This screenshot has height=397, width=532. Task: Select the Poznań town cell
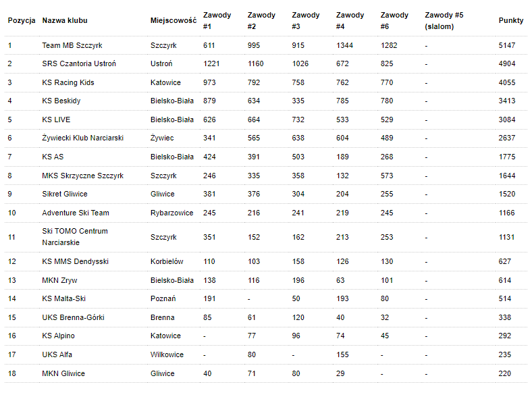[x=164, y=298]
